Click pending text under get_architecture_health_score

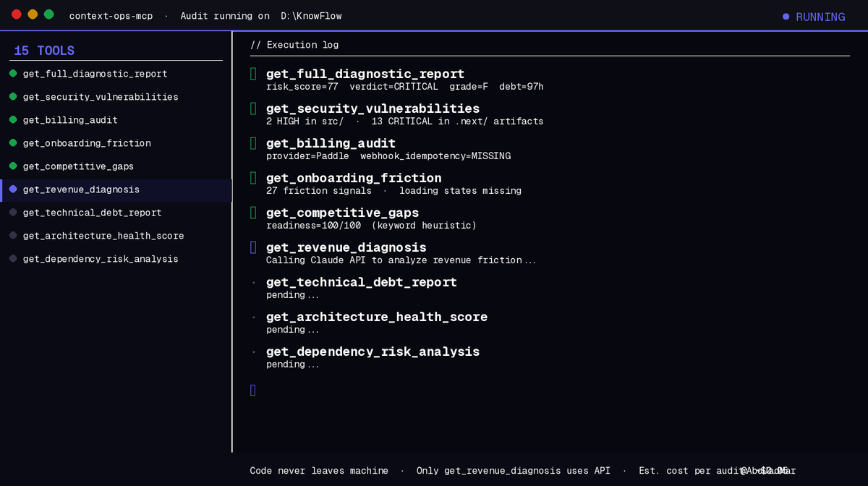tap(293, 330)
